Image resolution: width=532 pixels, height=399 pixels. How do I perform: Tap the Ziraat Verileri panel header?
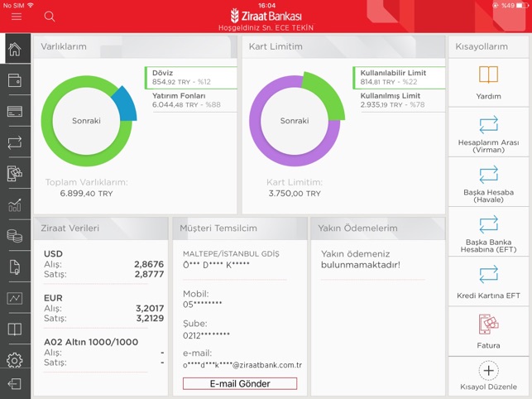click(101, 228)
